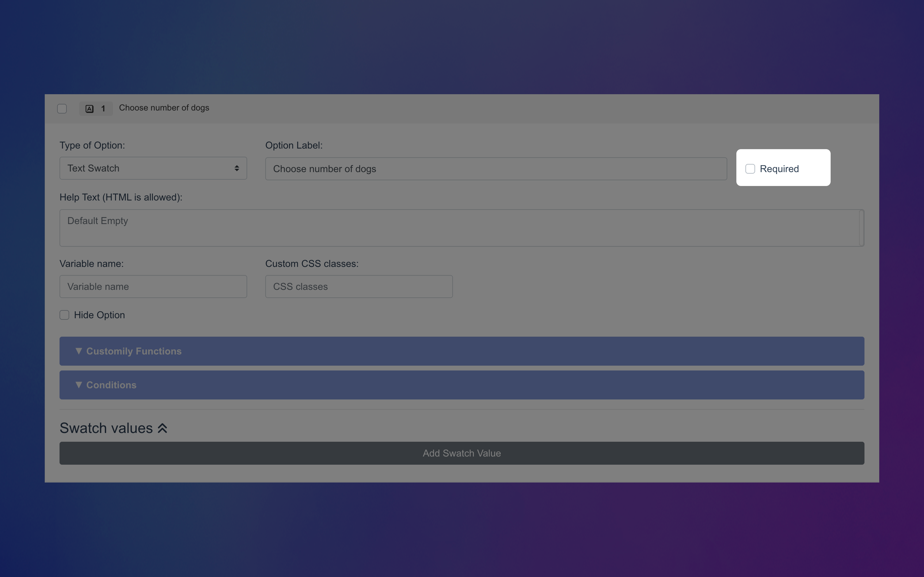Click the triangle icon beside Customily Functions

coord(79,351)
